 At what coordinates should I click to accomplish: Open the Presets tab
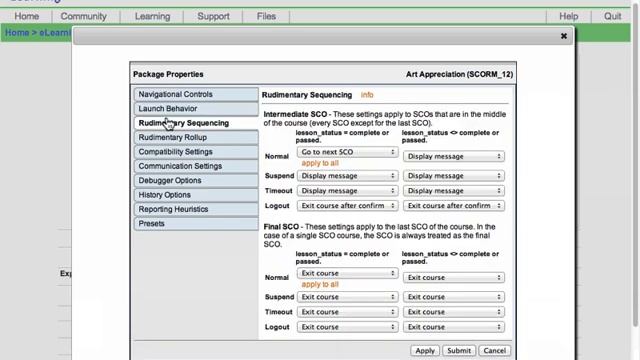tap(196, 224)
